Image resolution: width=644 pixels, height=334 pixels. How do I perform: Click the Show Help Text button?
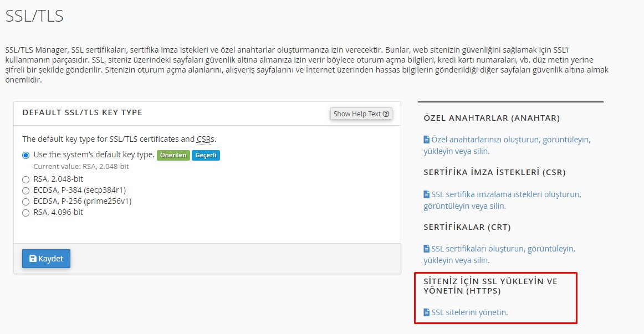[361, 114]
